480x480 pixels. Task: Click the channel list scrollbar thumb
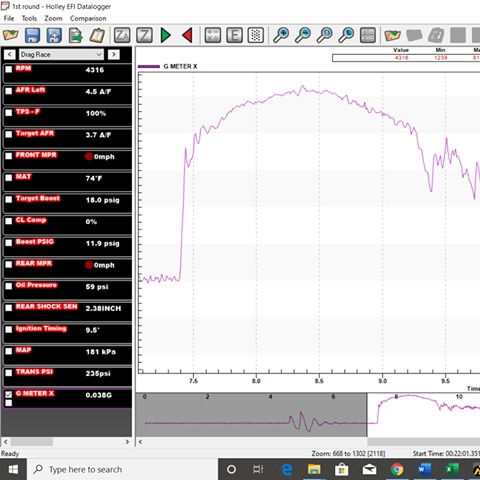[x=32, y=442]
